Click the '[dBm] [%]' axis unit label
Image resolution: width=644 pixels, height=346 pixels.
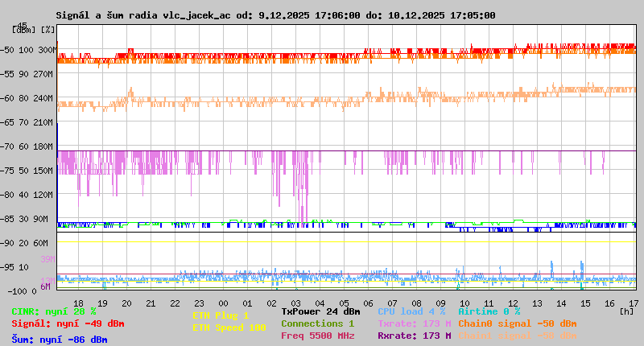point(34,29)
